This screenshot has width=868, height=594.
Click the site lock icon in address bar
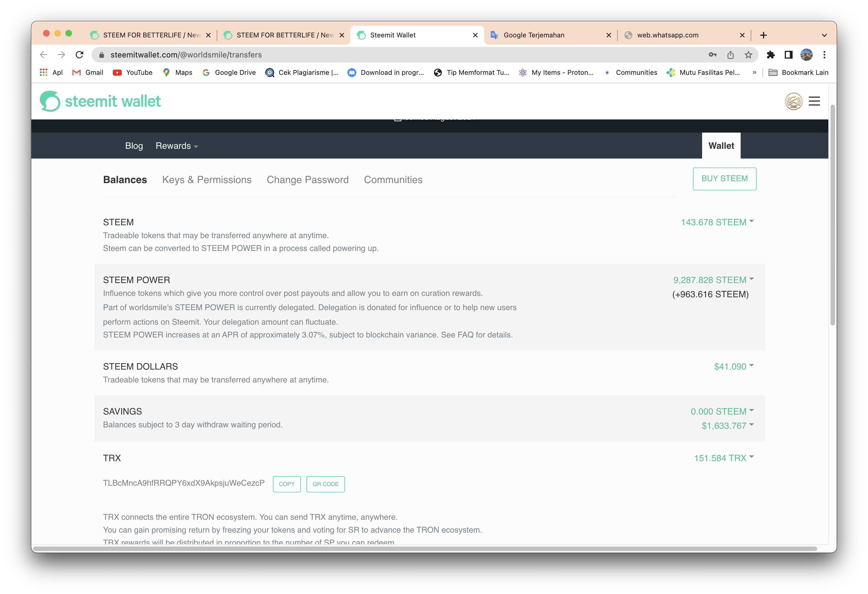click(x=102, y=55)
